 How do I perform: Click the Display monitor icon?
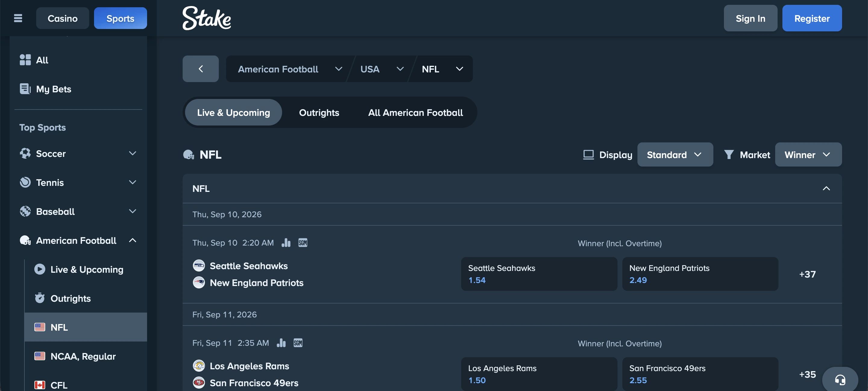click(588, 155)
